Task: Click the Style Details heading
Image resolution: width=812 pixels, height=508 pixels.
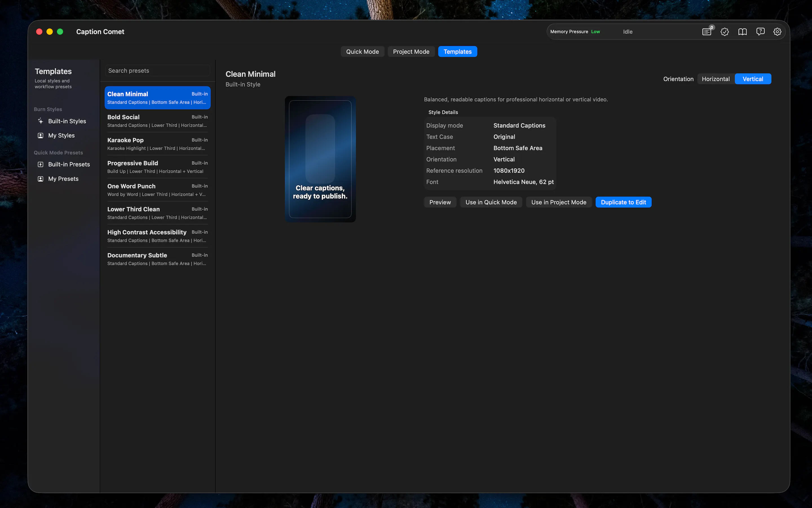Action: click(x=443, y=112)
